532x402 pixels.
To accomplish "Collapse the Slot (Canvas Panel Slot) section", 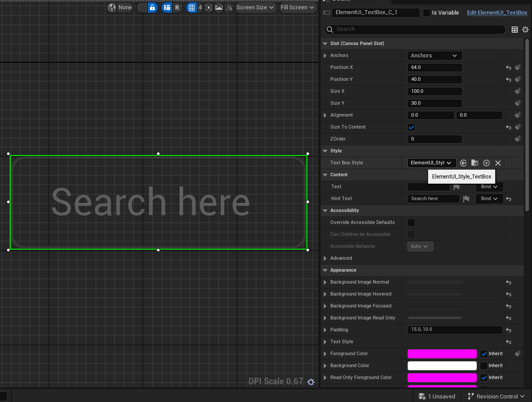I will pyautogui.click(x=325, y=44).
